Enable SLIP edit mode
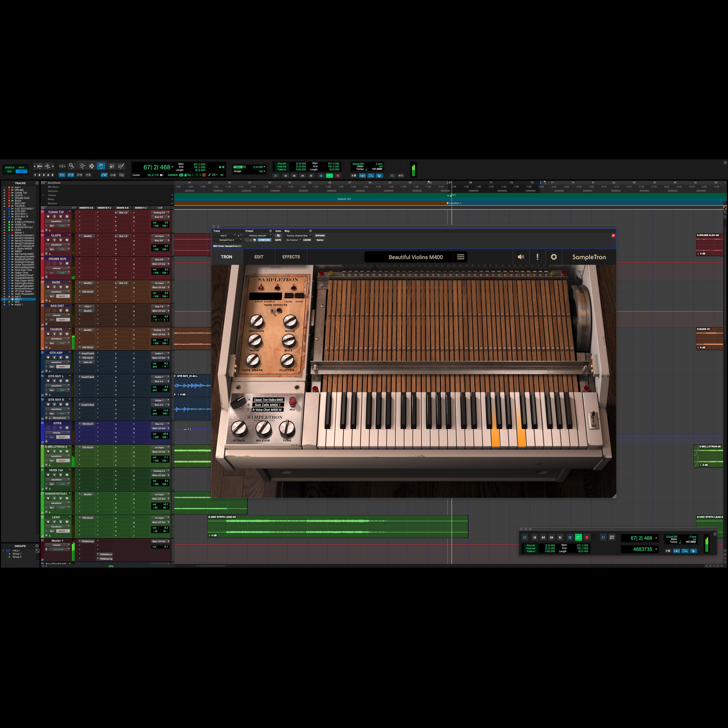 tap(9, 172)
